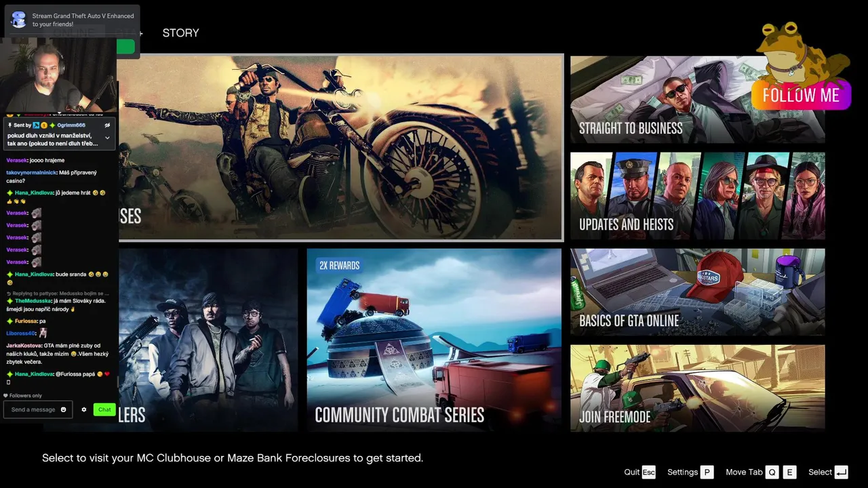Click the Settings P key prompt
This screenshot has width=868, height=488.
pyautogui.click(x=690, y=472)
